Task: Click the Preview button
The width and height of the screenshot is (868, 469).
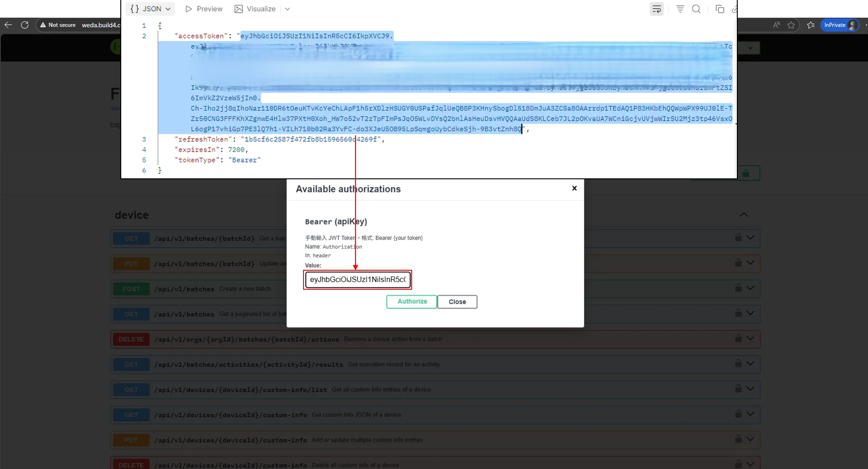Action: point(203,9)
